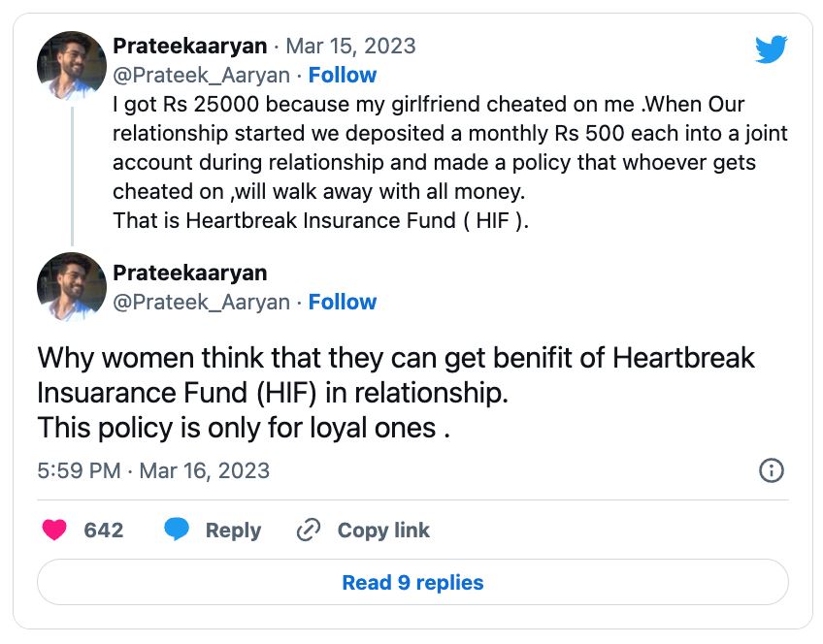Click the Prateekaaryan name on the Mar 15 tweet

click(x=190, y=46)
